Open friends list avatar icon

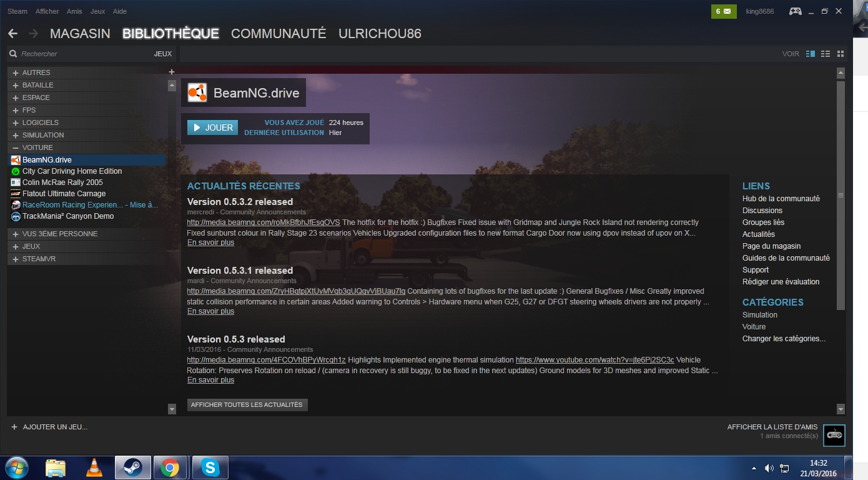coord(834,436)
